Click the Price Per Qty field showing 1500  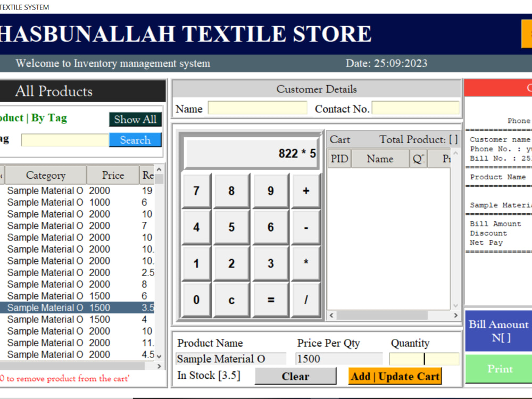pyautogui.click(x=339, y=359)
